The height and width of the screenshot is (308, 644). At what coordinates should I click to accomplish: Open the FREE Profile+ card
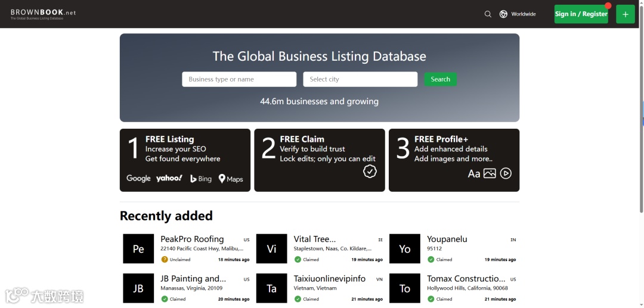click(454, 160)
